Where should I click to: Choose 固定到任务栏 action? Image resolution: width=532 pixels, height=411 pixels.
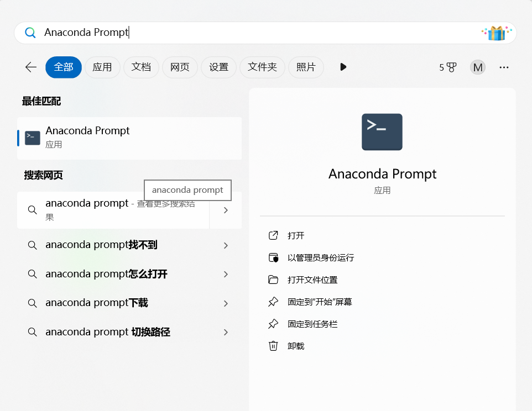click(312, 324)
